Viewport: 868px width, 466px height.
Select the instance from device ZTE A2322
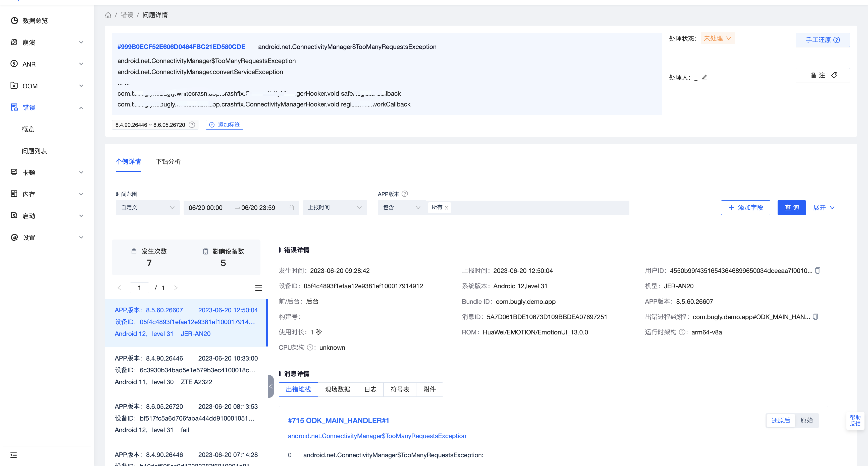pyautogui.click(x=186, y=370)
